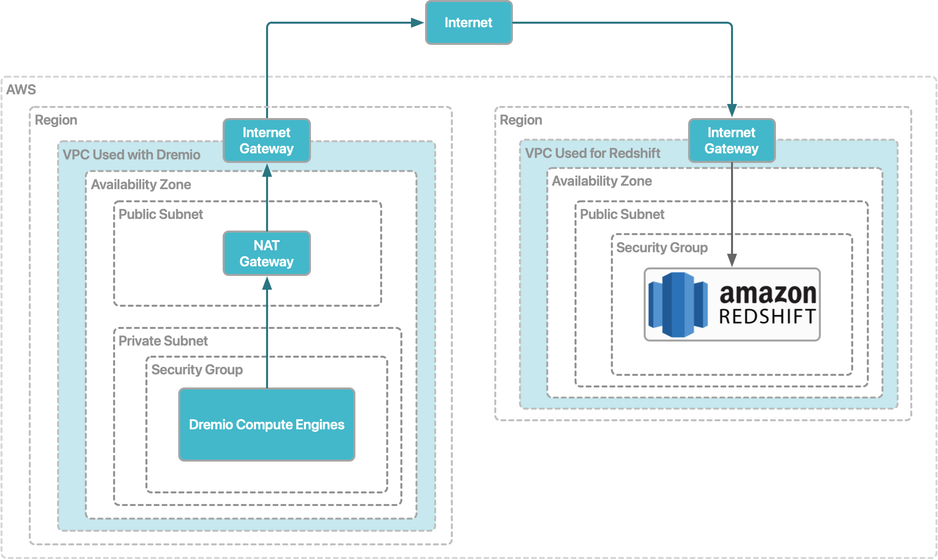Click the AWS label
938x560 pixels.
pos(21,90)
